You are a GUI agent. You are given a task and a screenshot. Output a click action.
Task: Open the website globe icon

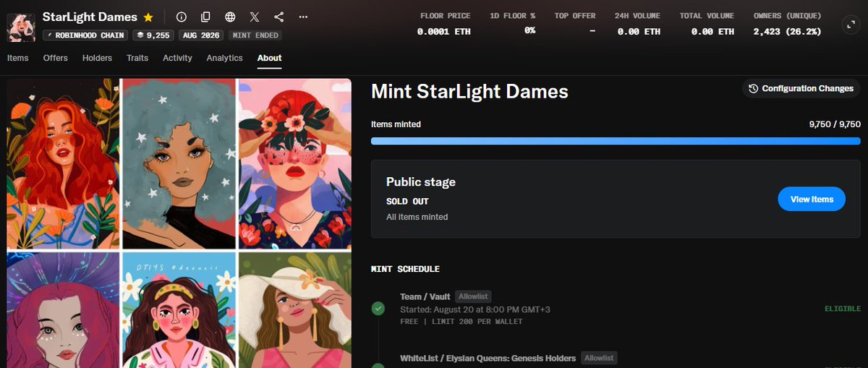coord(230,17)
